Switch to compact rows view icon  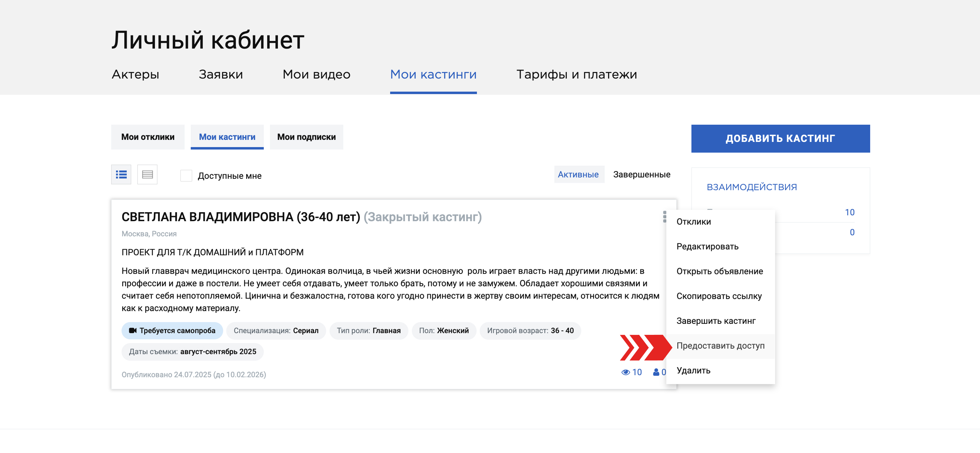click(147, 174)
